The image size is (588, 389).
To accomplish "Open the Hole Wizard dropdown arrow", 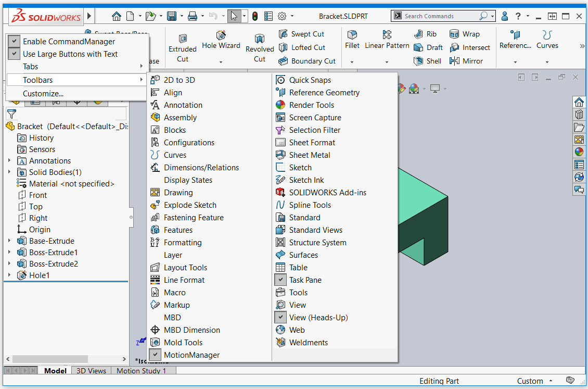I will click(221, 62).
